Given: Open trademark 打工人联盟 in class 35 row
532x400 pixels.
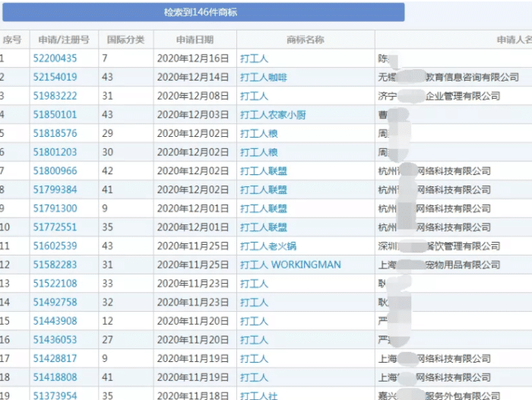Looking at the screenshot, I should [264, 227].
